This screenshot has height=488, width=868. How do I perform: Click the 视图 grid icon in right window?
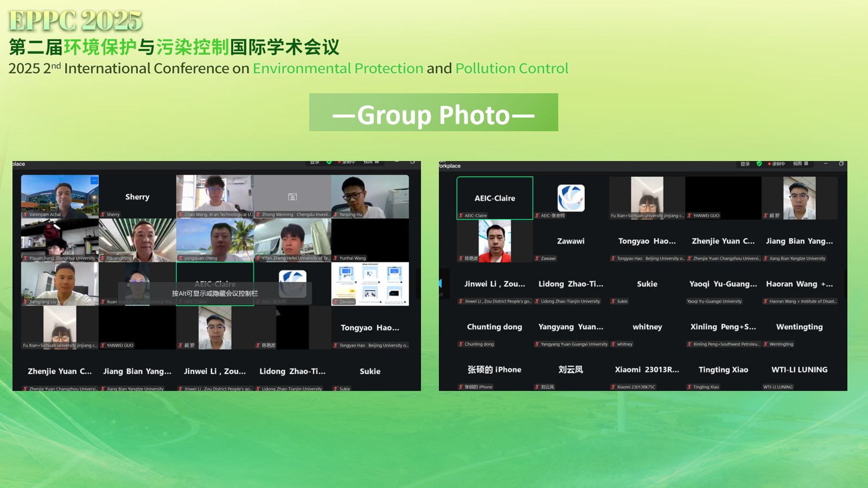pos(806,163)
